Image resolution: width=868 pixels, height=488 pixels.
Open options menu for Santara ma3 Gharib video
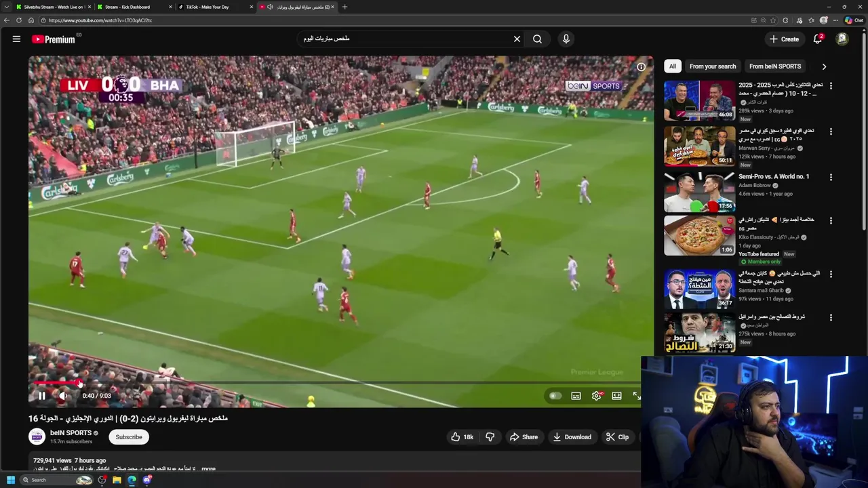point(831,274)
